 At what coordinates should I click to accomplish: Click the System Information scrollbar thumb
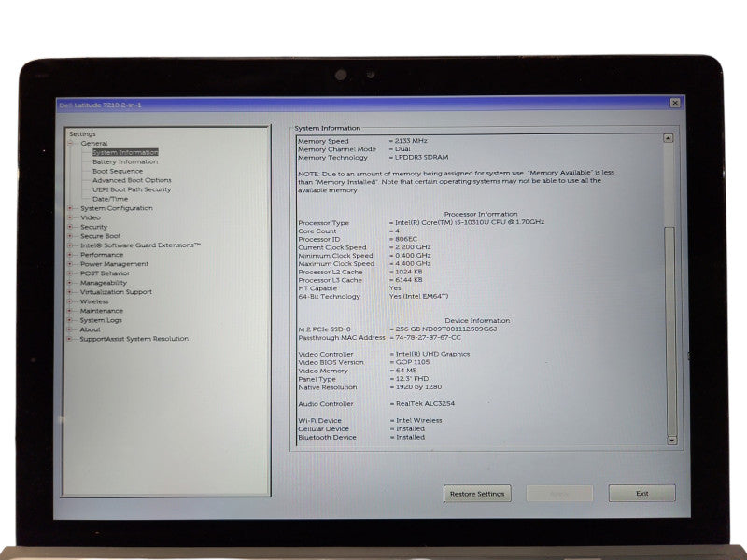(669, 330)
